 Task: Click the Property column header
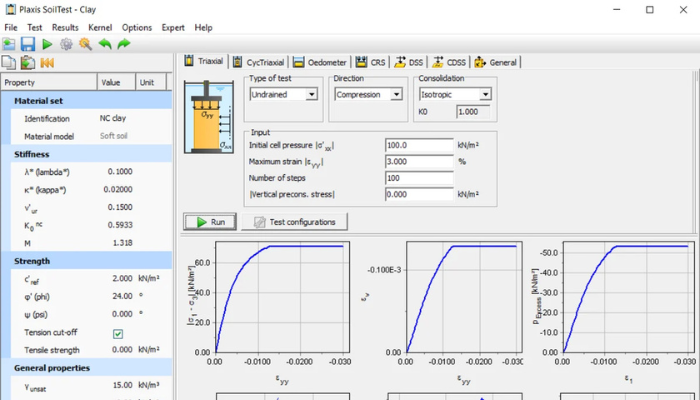(x=49, y=82)
